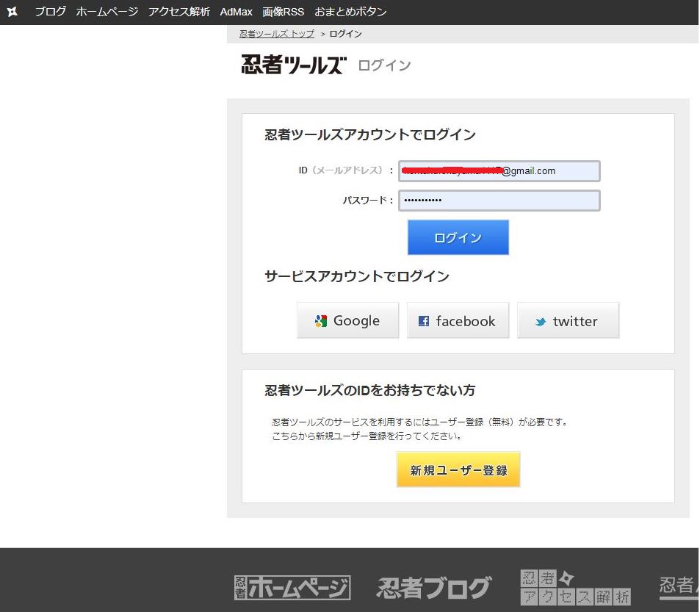Log in with the twitter button
The image size is (700, 612).
click(568, 320)
